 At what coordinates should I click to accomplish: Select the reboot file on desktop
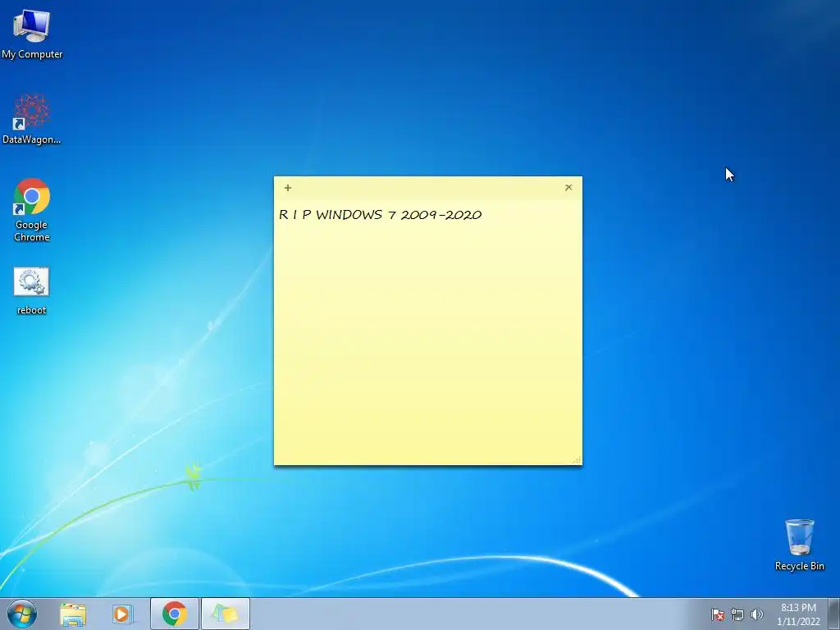[x=32, y=291]
